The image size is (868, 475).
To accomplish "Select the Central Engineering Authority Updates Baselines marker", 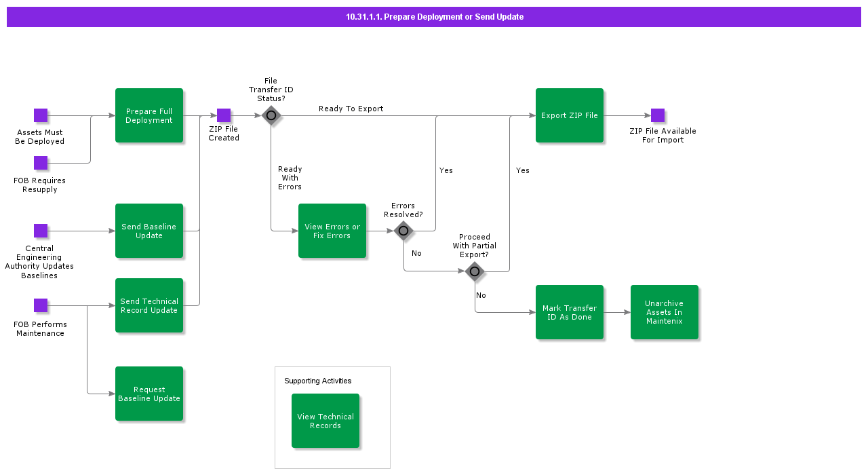I will pos(39,231).
